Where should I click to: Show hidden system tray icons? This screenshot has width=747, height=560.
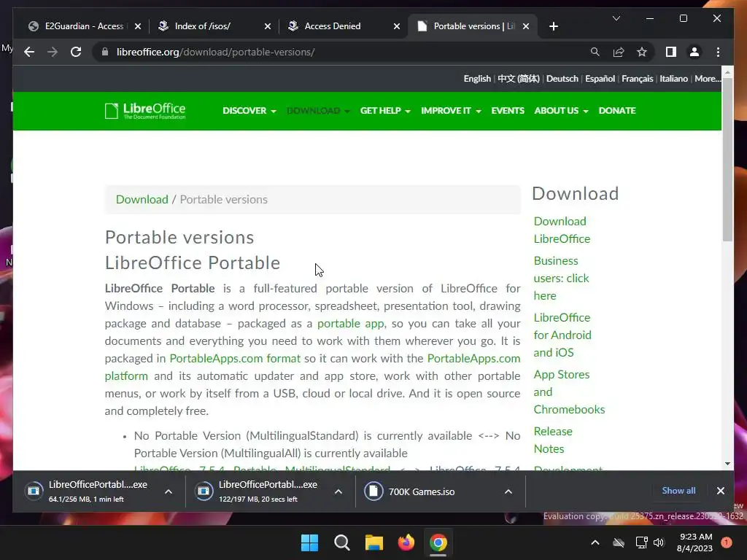pyautogui.click(x=595, y=542)
